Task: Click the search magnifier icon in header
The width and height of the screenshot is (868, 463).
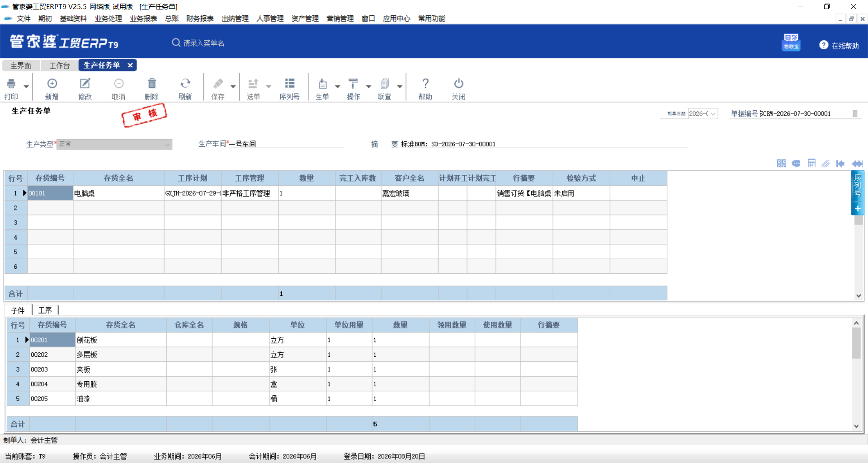Action: pos(176,42)
